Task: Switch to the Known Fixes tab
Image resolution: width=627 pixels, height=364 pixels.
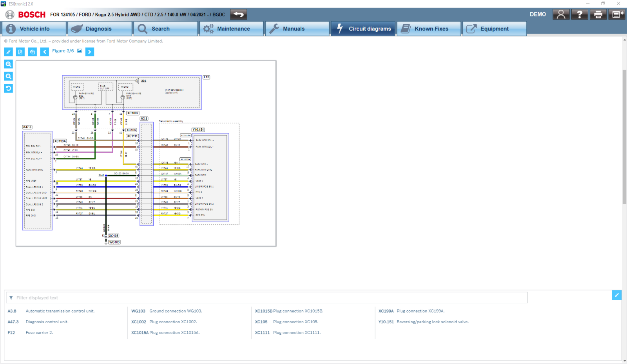Action: coord(429,28)
